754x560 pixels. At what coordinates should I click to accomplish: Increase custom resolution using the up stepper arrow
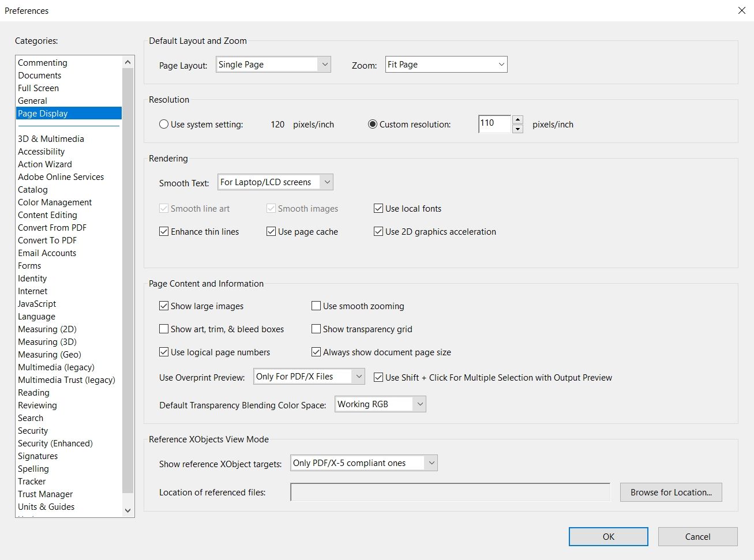(x=517, y=119)
